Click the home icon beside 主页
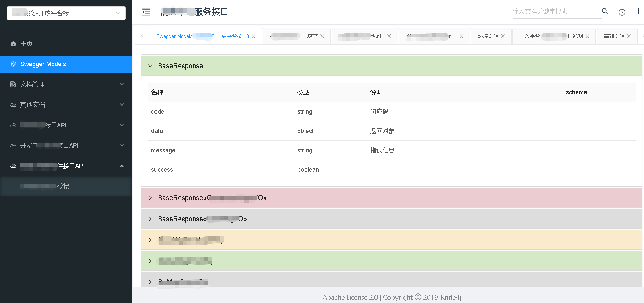644x303 pixels. [x=13, y=44]
